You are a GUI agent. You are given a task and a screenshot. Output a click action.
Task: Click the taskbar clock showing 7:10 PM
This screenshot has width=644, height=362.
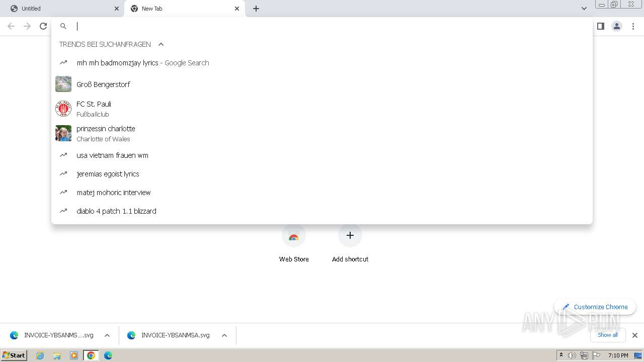618,355
